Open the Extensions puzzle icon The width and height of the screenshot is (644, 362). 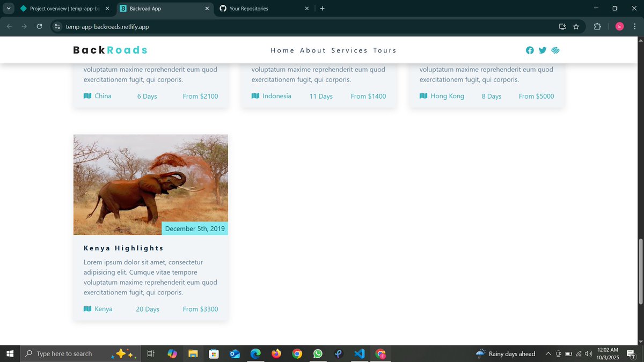point(597,26)
